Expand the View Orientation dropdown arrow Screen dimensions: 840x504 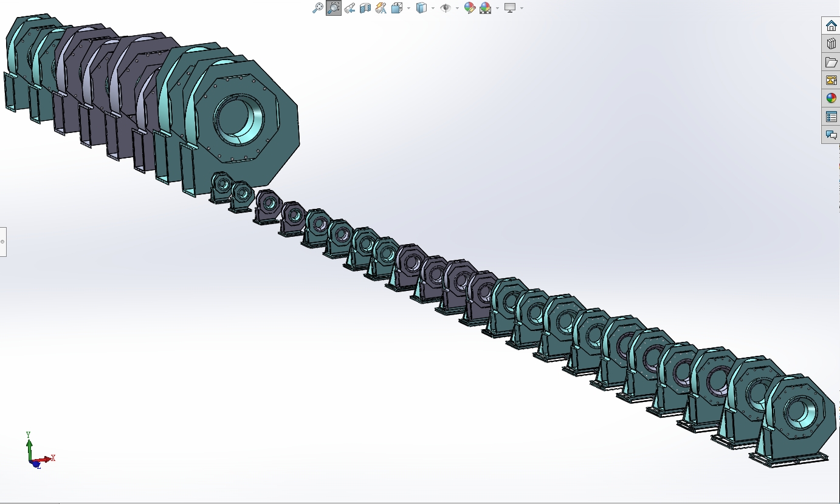pyautogui.click(x=408, y=8)
